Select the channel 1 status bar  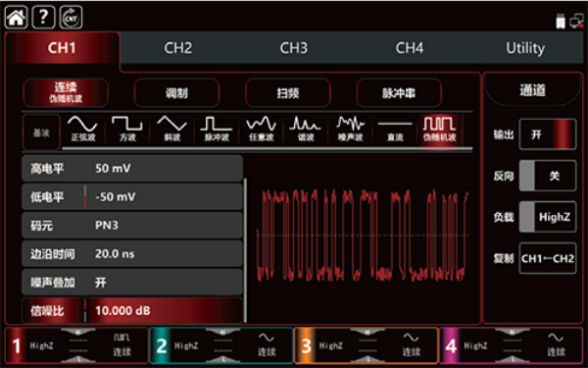click(76, 345)
